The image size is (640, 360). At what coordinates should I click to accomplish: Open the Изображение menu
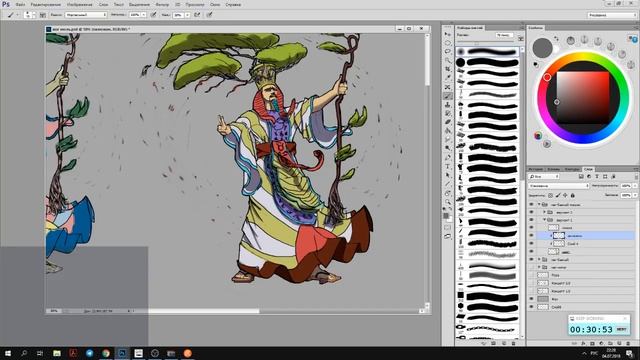click(x=80, y=4)
